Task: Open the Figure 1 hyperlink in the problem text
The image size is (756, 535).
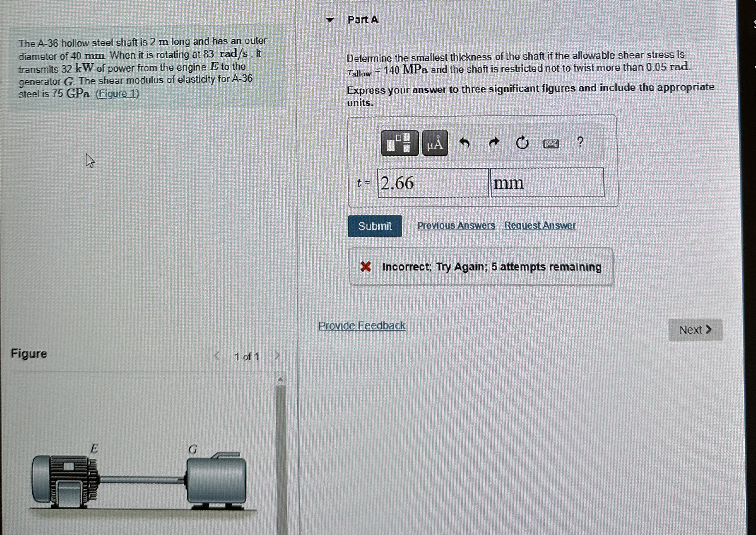Action: (x=122, y=94)
